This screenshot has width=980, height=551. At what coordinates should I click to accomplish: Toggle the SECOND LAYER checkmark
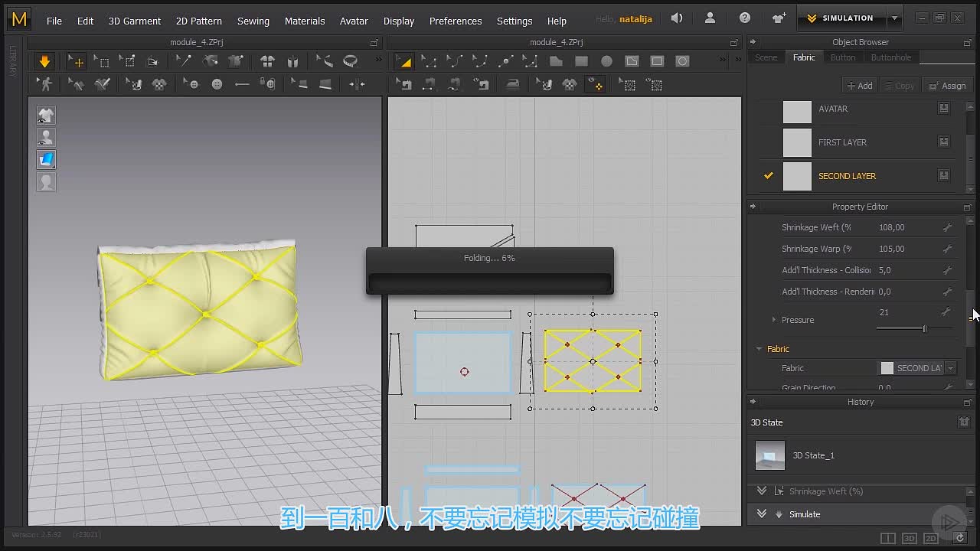(769, 176)
